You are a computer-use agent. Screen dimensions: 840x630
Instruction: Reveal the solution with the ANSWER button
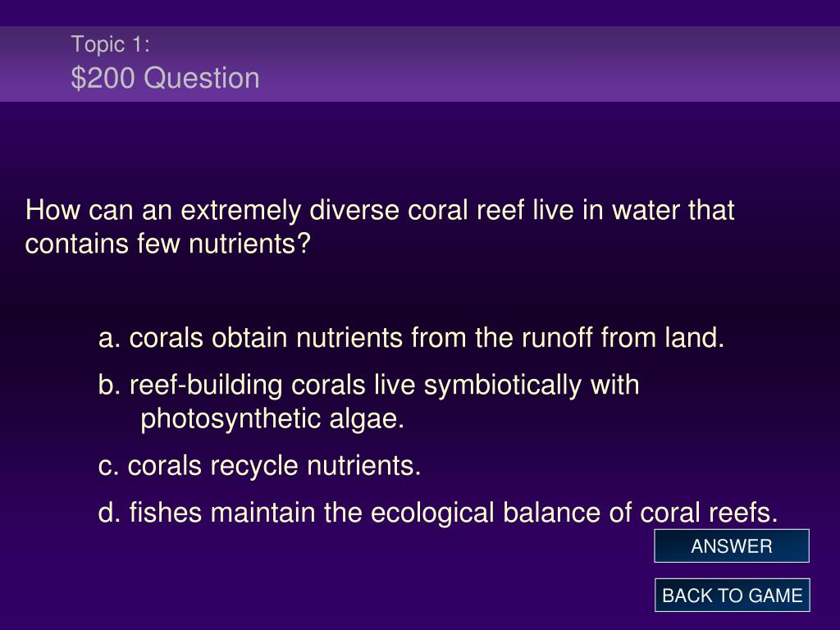731,546
